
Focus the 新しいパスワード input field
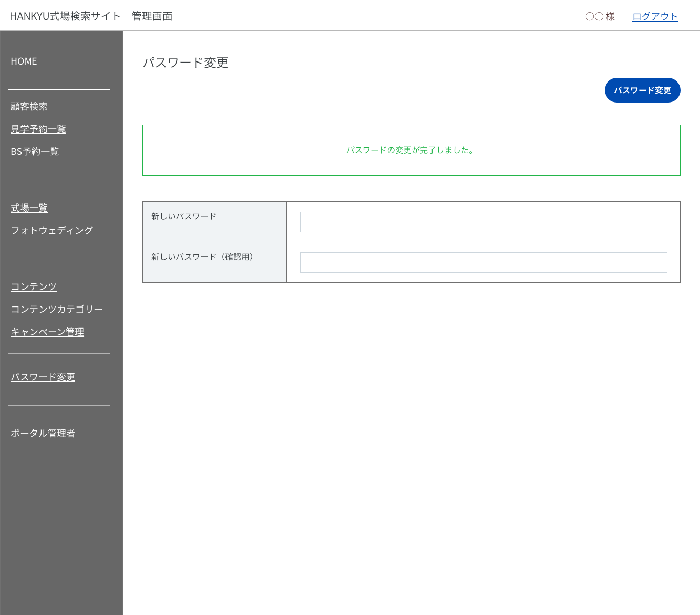point(483,222)
